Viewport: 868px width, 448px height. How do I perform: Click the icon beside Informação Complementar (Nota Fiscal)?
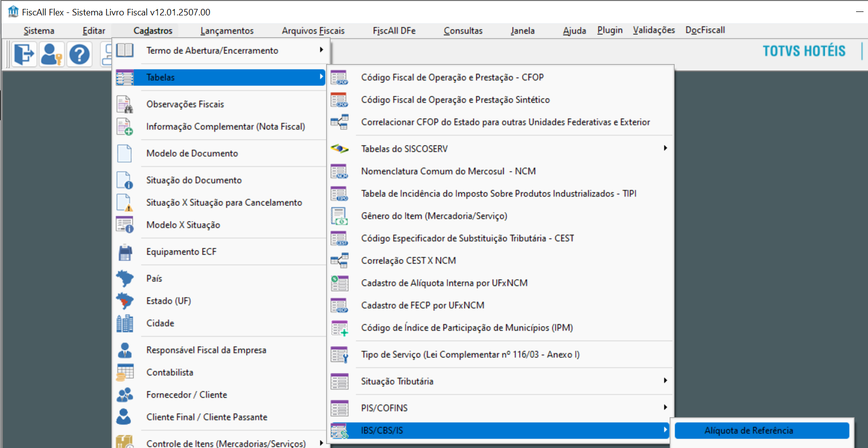click(x=125, y=127)
